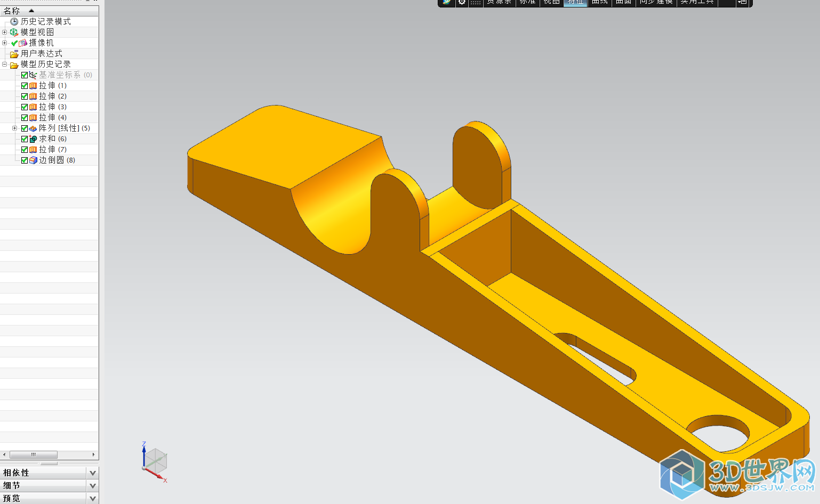Viewport: 820px width, 504px height.
Task: Toggle the green checkmark next to 摄像机
Action: click(x=14, y=43)
